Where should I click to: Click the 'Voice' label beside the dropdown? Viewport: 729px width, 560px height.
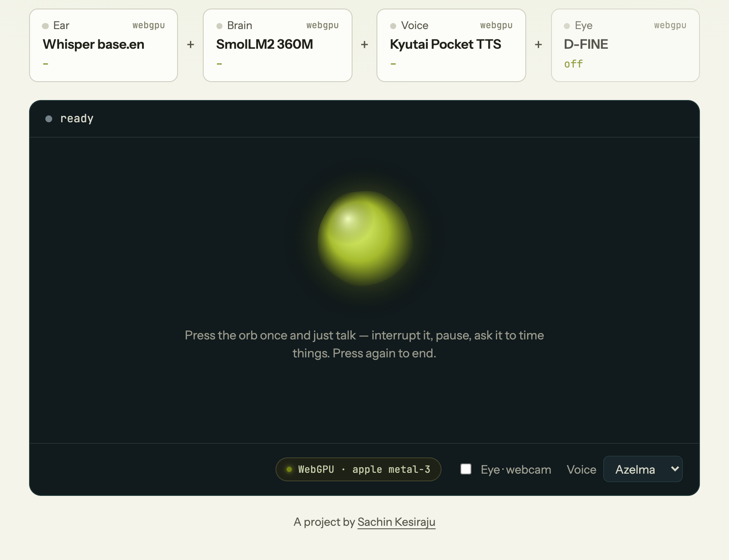(x=581, y=469)
